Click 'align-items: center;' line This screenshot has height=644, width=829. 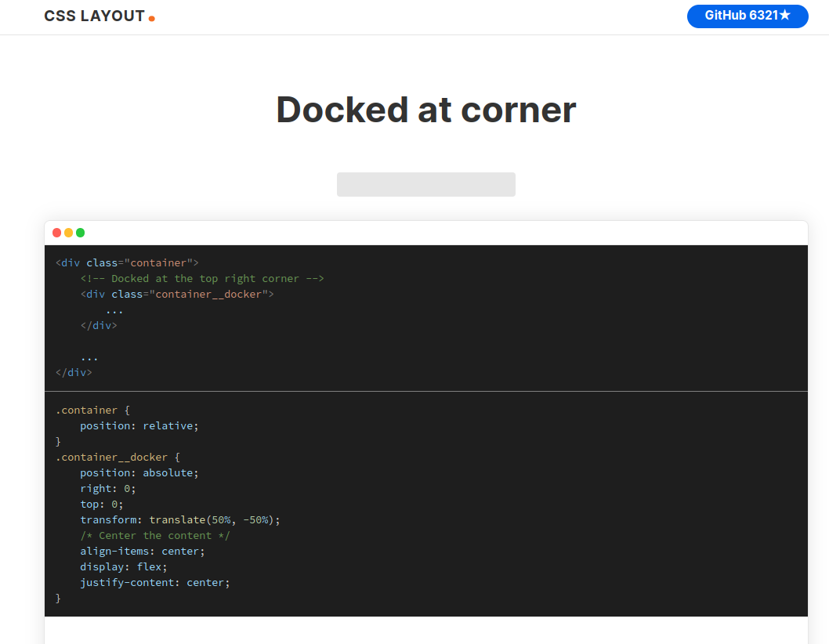[143, 551]
